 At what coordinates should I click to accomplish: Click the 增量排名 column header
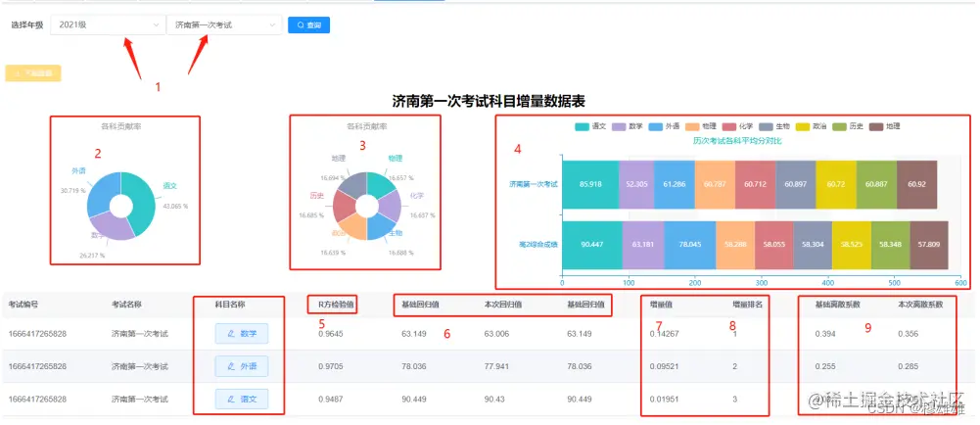point(748,305)
